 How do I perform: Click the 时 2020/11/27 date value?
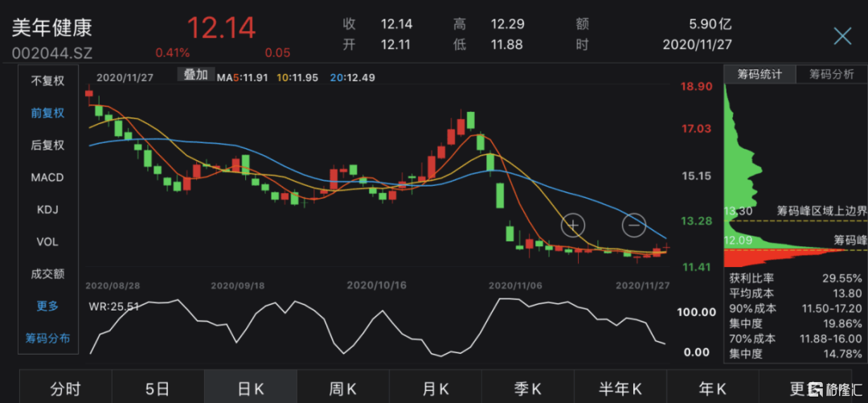click(x=697, y=45)
